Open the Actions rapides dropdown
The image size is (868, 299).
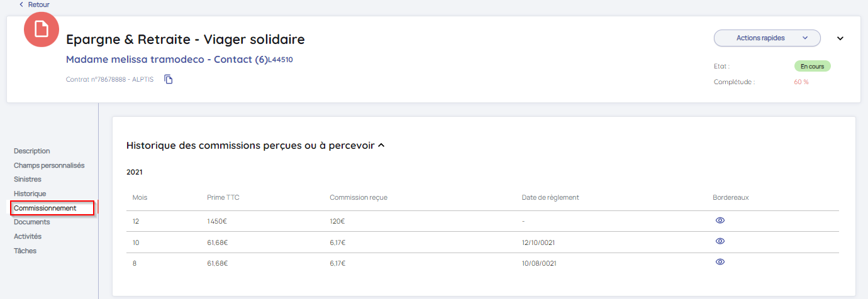tap(767, 38)
